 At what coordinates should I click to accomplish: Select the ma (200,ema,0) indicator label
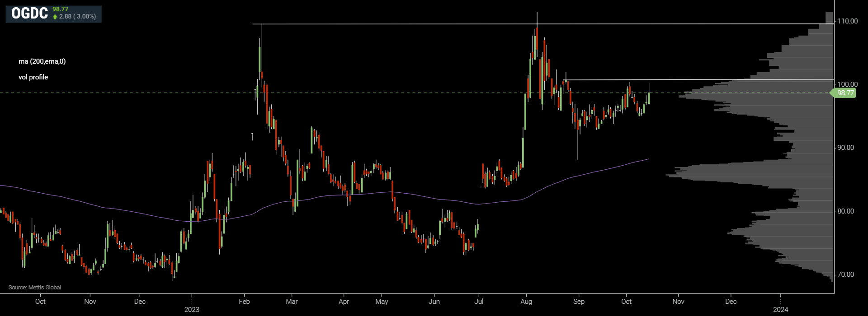(x=42, y=61)
